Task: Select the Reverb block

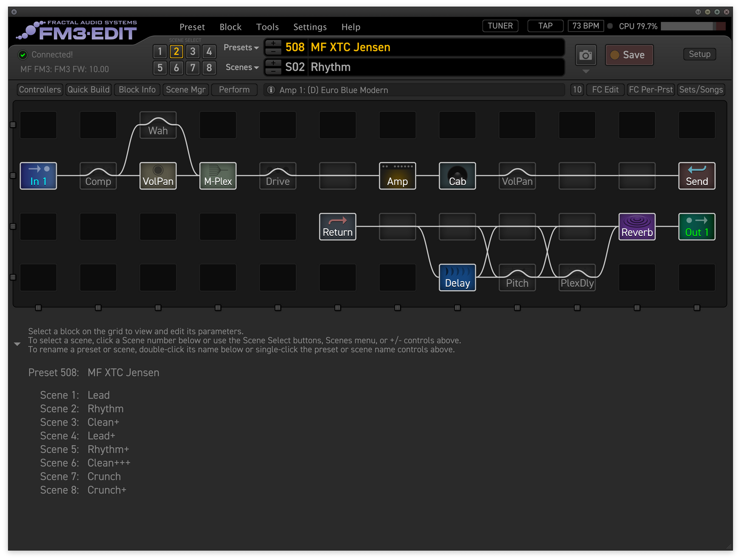Action: tap(637, 227)
